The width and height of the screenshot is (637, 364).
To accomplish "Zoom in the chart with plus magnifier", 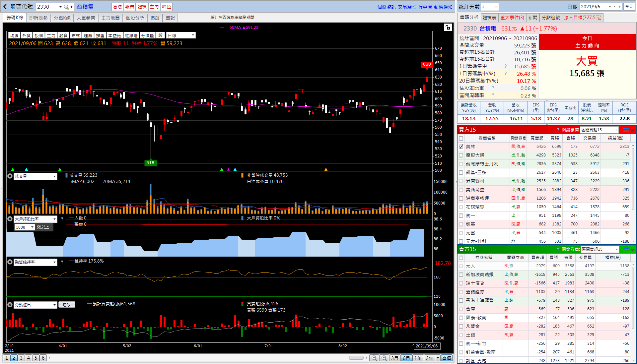I will tap(384, 358).
